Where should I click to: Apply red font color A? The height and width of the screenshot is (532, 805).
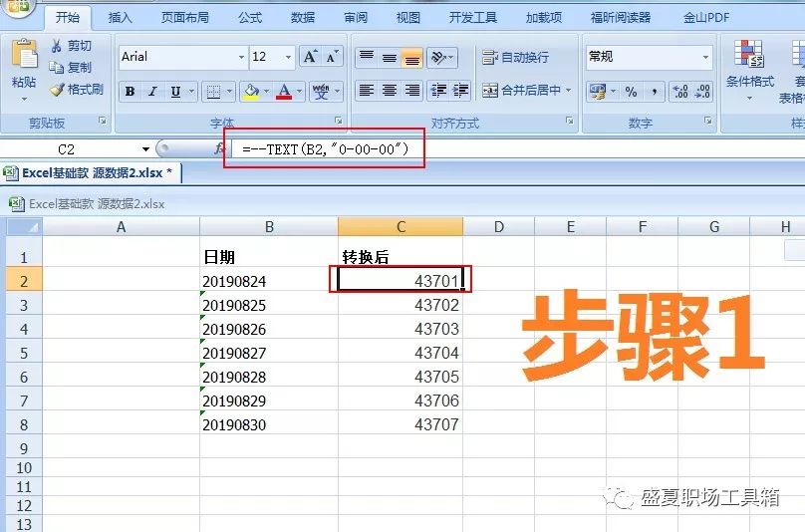(284, 92)
